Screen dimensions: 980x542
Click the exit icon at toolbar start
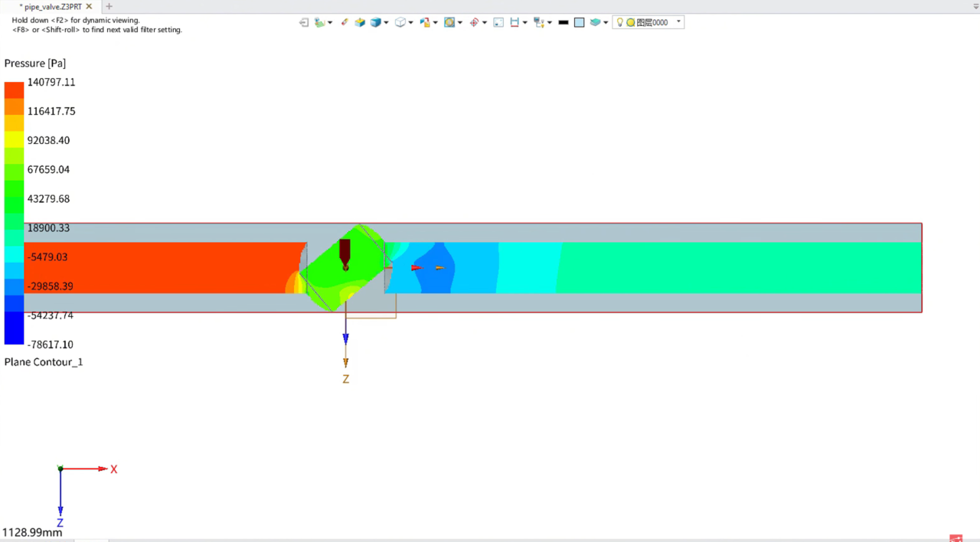pyautogui.click(x=304, y=22)
